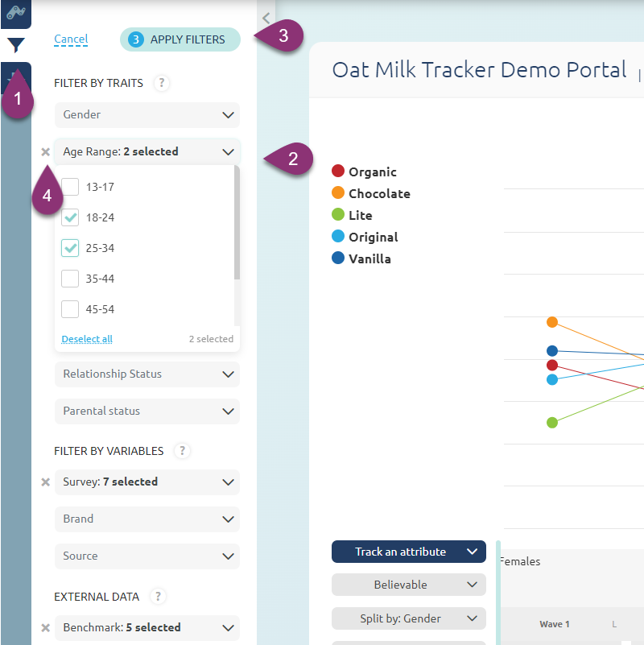Viewport: 644px width, 645px height.
Task: Remove the Benchmark filter using X icon
Action: click(46, 627)
